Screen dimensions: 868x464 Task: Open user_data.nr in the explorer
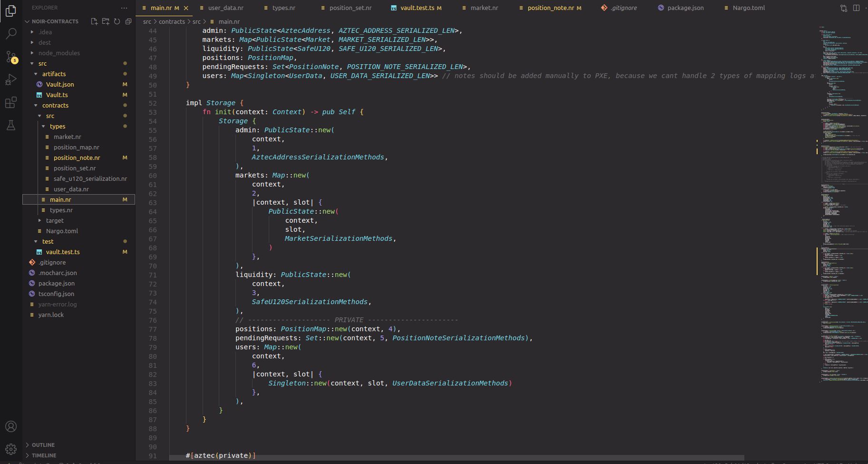pyautogui.click(x=71, y=189)
